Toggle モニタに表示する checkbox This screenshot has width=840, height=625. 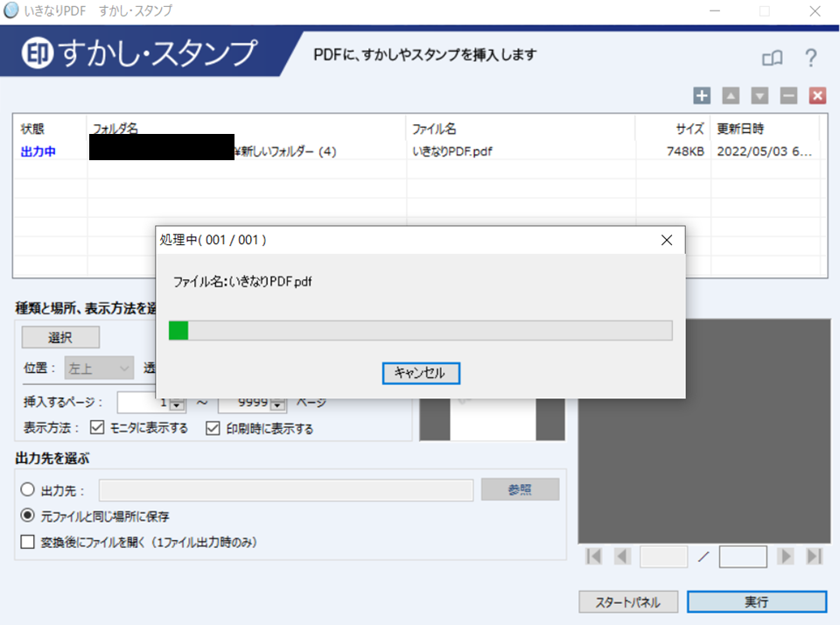(97, 428)
